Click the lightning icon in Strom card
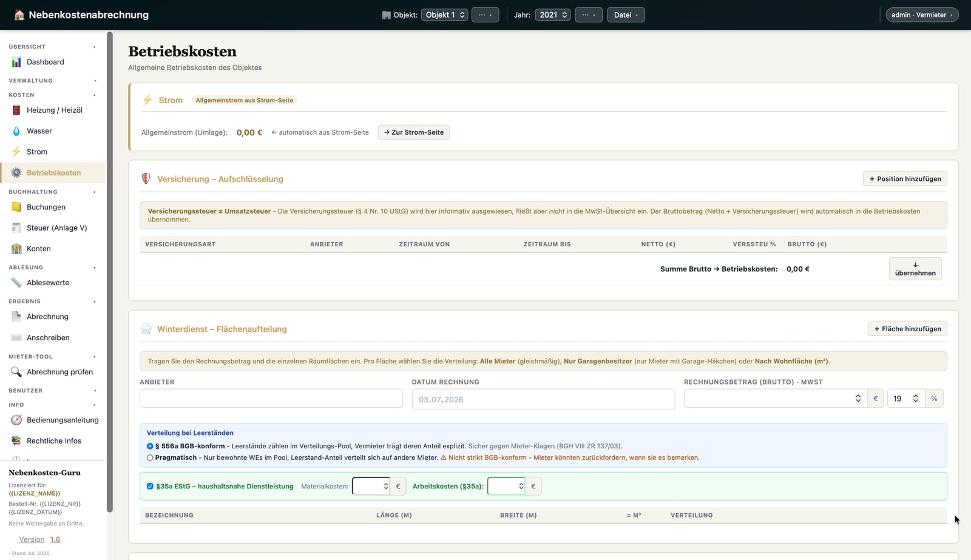Screen dimensions: 971x560 pos(147,100)
